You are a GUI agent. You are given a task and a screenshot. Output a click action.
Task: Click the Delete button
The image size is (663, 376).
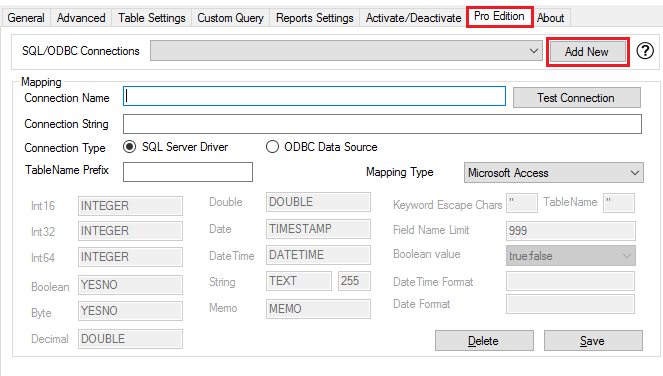[484, 340]
